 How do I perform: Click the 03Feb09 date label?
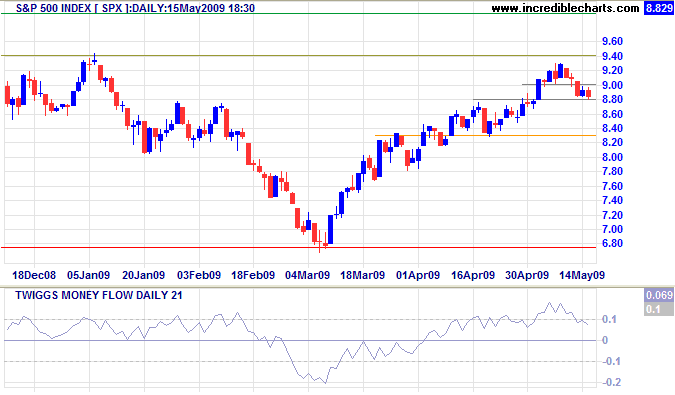coord(199,275)
